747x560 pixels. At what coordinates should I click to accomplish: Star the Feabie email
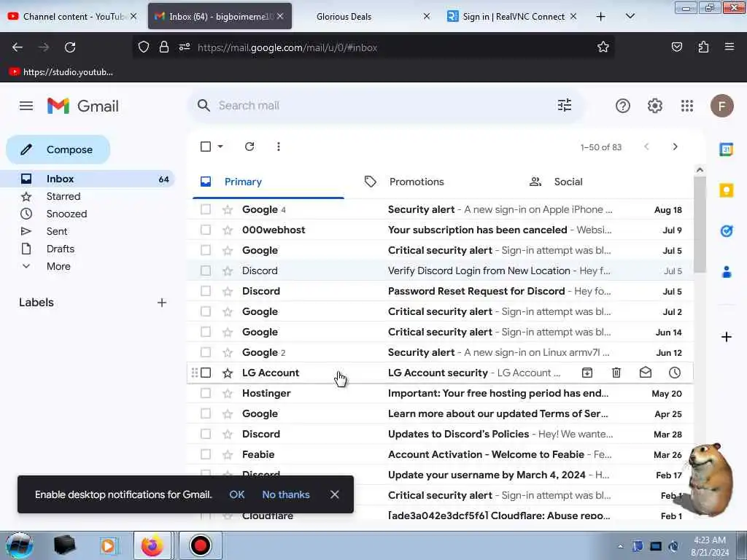pos(228,455)
